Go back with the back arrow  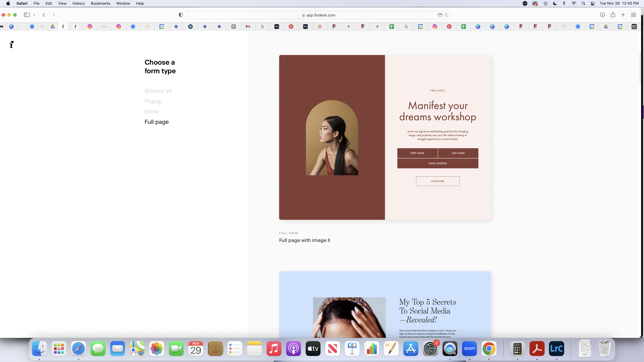(44, 15)
